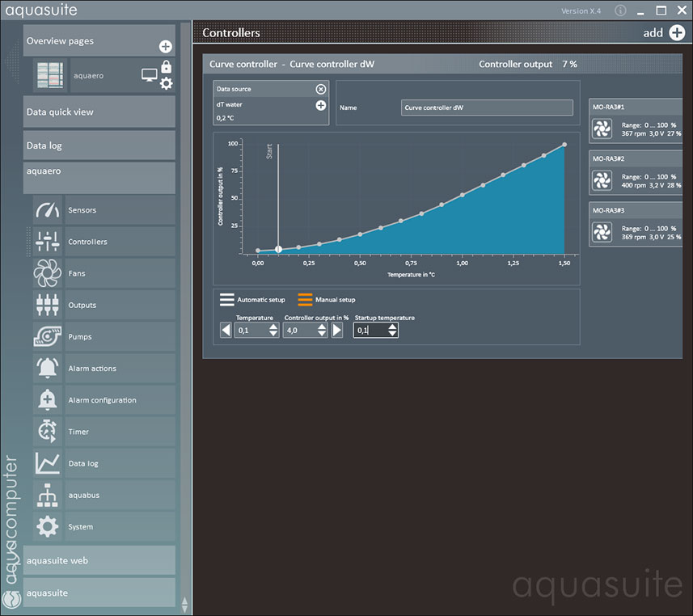Go to next curve point arrow
Screen dimensions: 693x616
tap(336, 330)
